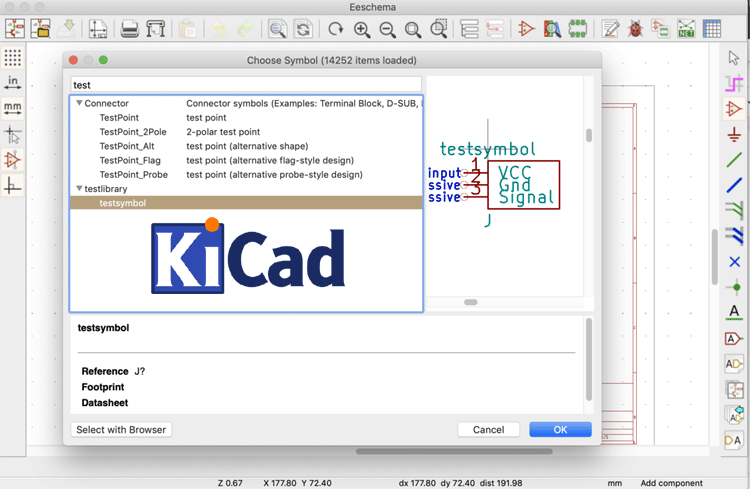Open schematic project folder icon
750x489 pixels.
click(41, 29)
